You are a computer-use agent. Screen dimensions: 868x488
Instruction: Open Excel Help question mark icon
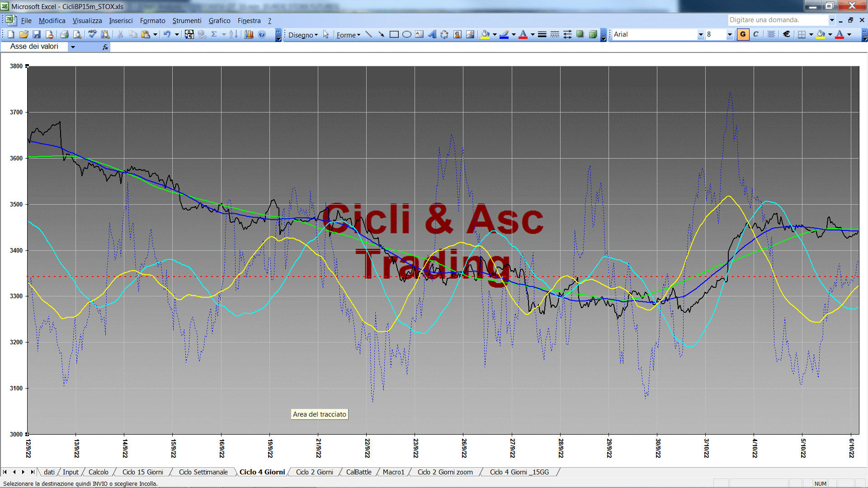tap(262, 34)
